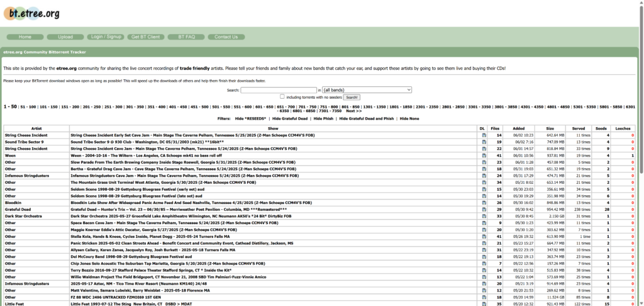Enable including torrents with no seeders
This screenshot has height=306, width=644.
282,97
